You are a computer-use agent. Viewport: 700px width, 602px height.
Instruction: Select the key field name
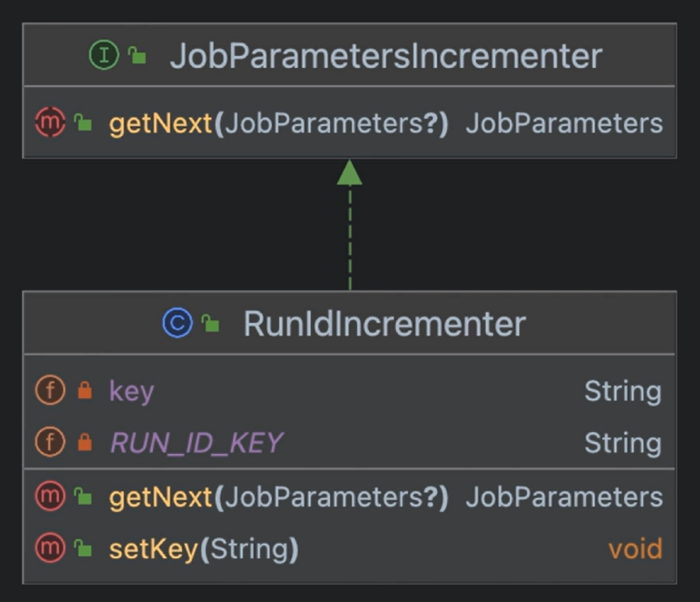coord(131,392)
